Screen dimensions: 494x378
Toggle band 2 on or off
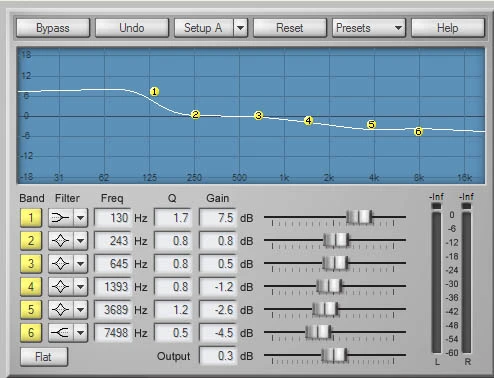tap(31, 241)
